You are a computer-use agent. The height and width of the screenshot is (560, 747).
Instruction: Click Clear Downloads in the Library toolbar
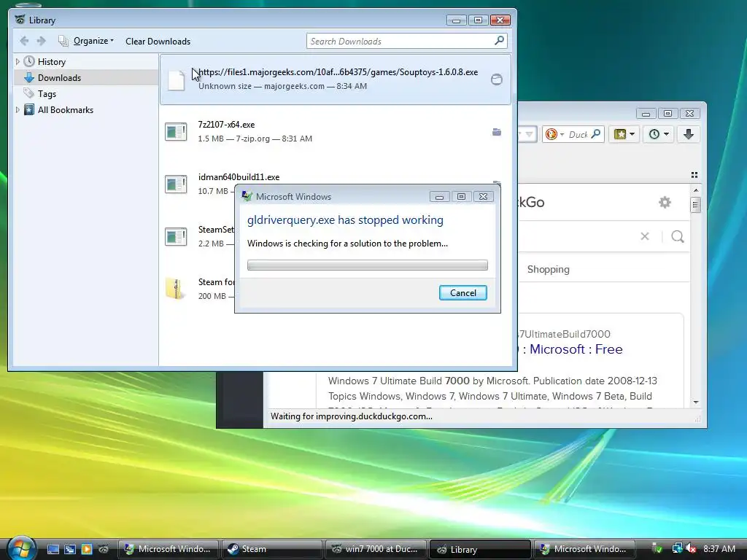click(x=158, y=42)
